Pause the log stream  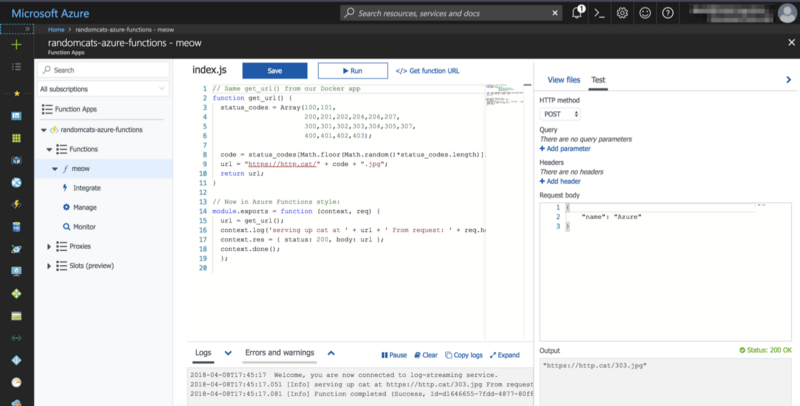pos(394,355)
